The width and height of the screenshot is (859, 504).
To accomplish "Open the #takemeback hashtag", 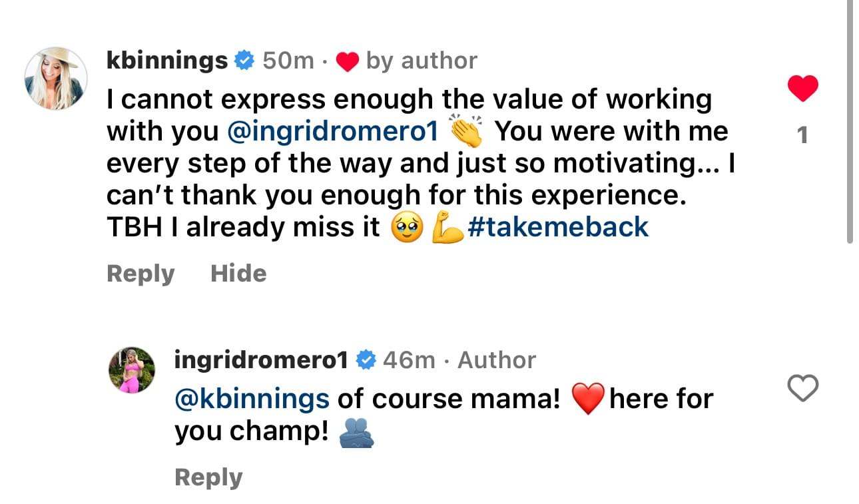I will coord(558,227).
